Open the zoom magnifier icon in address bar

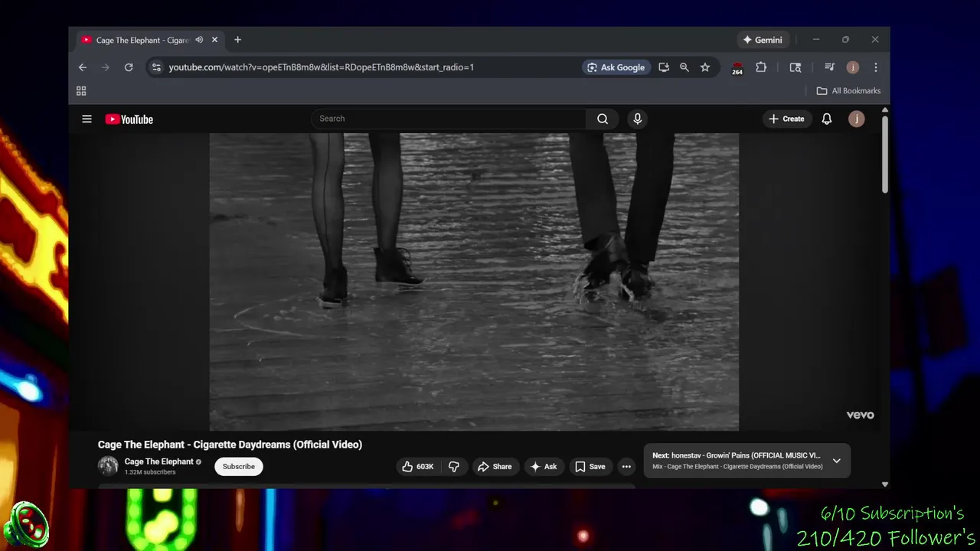(x=684, y=67)
